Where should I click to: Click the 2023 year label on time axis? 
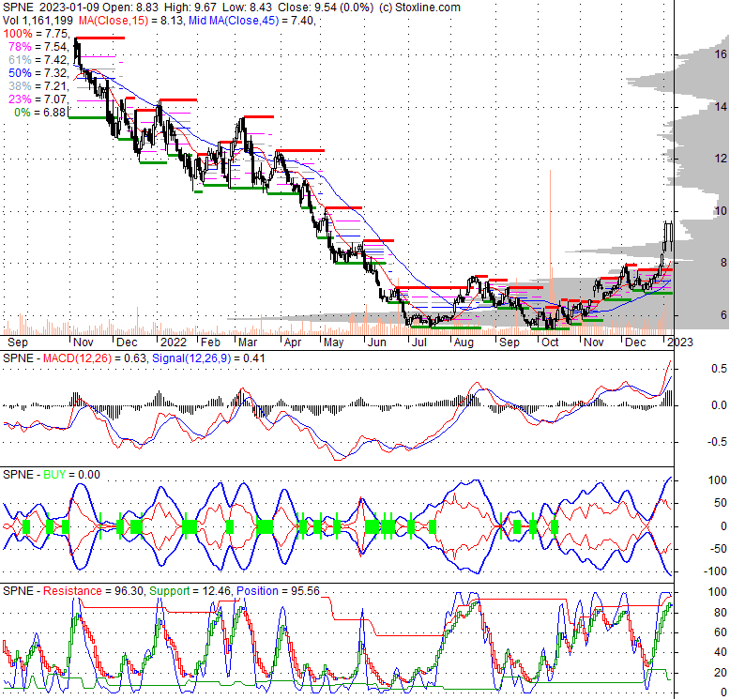point(679,342)
